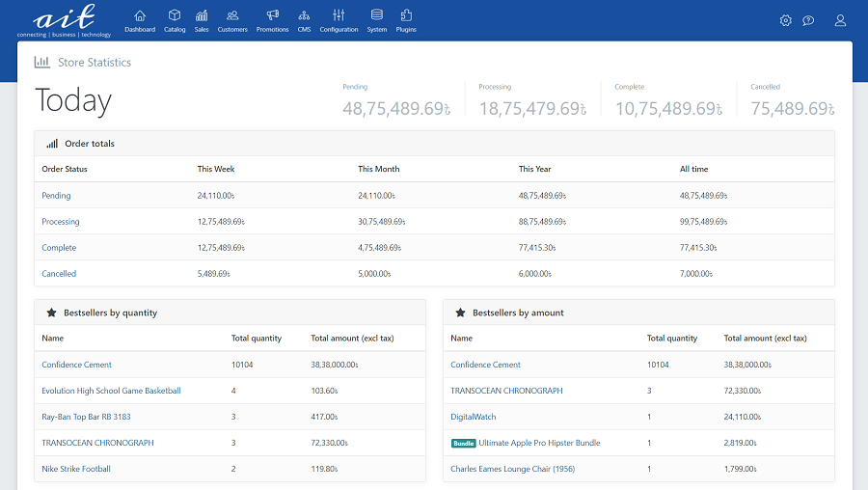
Task: Open the Promotions megaphone icon
Action: click(272, 15)
